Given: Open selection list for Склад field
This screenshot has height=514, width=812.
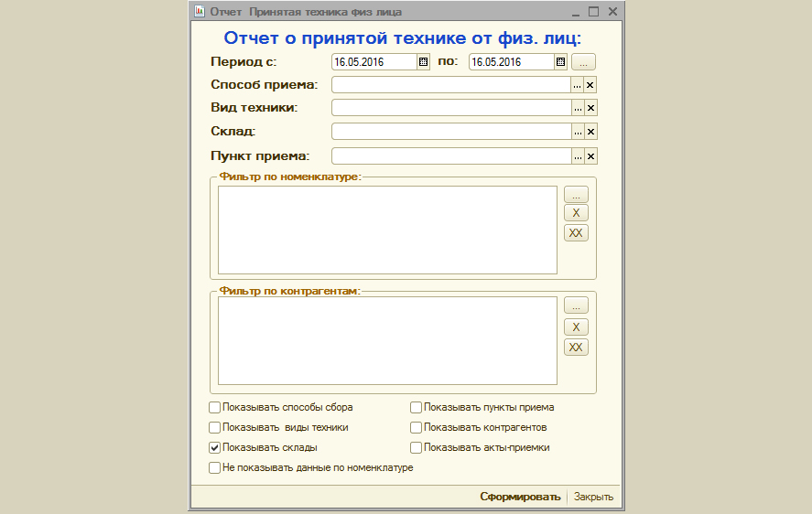Looking at the screenshot, I should (578, 132).
